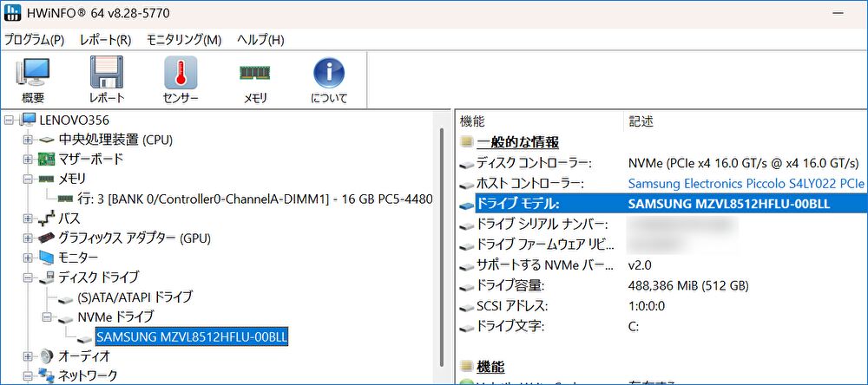Open the モニタリング(M) menu
This screenshot has width=868, height=385.
pos(184,40)
